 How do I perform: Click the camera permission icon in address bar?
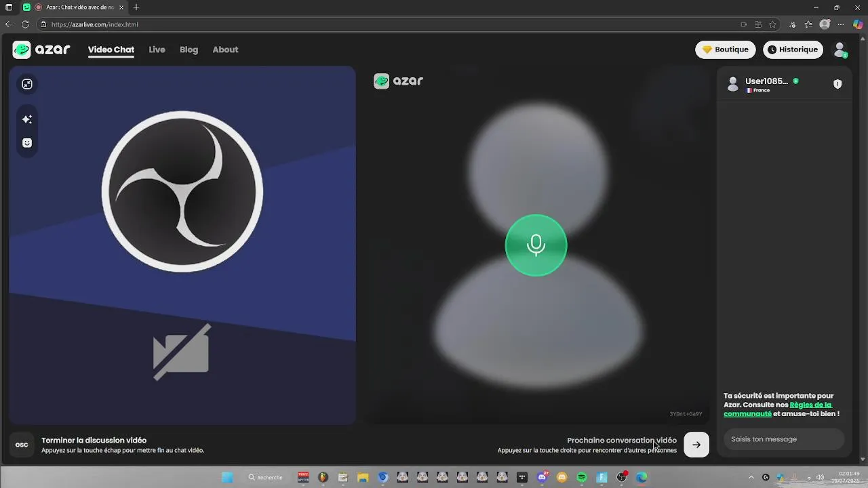pyautogui.click(x=744, y=24)
